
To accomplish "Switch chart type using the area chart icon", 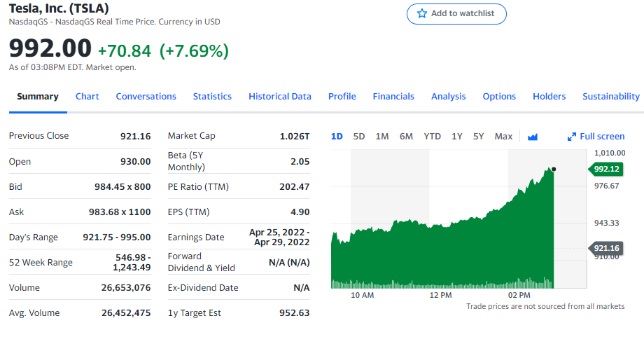I will click(x=533, y=137).
